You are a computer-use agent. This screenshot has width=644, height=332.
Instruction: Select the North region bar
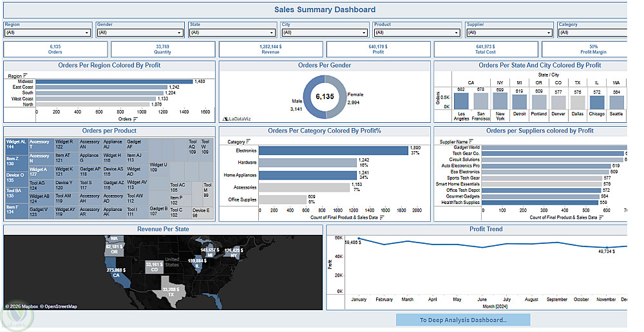tap(93, 105)
